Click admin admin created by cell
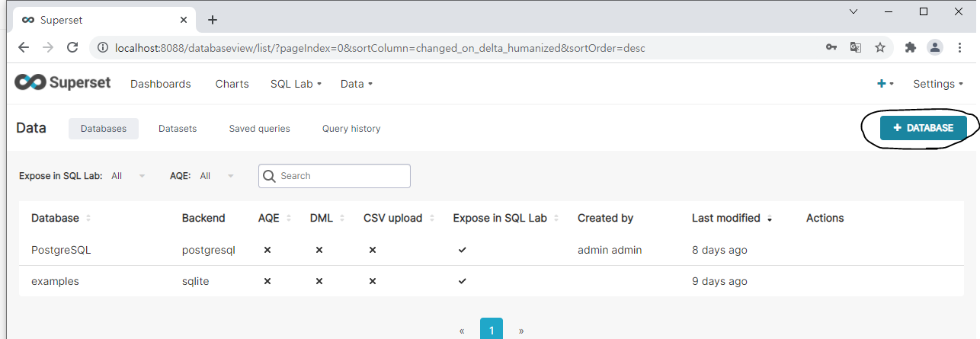 tap(610, 250)
